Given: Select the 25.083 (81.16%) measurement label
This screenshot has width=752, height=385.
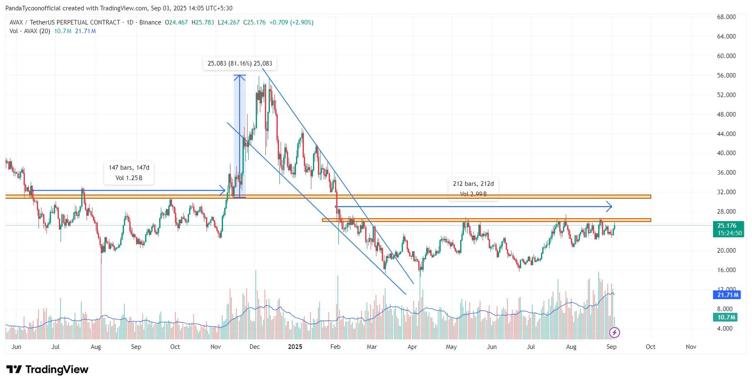Looking at the screenshot, I should point(240,63).
